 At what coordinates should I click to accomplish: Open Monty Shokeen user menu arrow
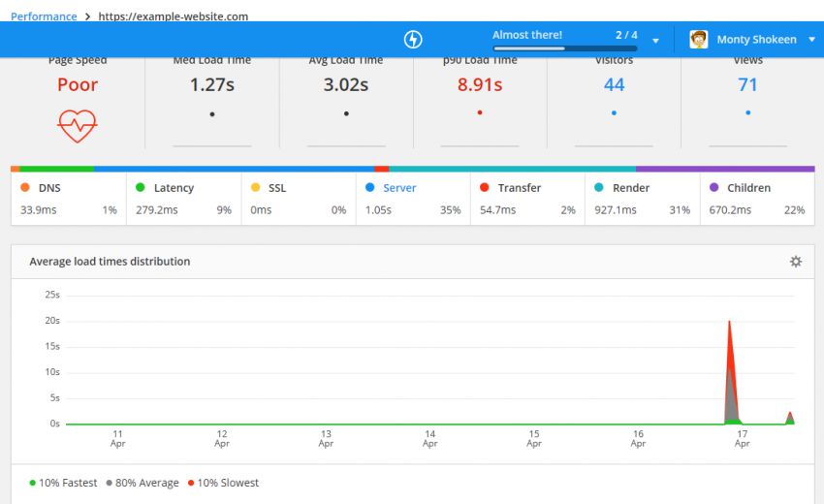[811, 40]
